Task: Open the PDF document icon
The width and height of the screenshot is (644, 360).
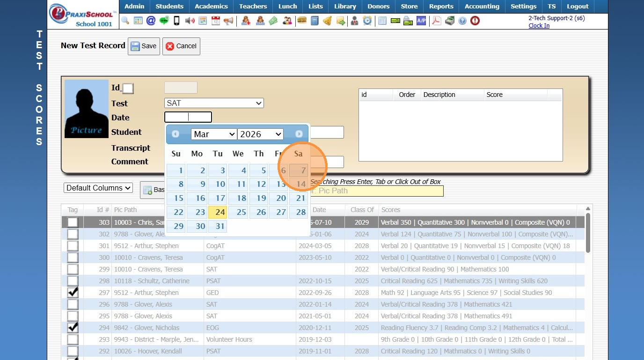Action: tap(437, 21)
